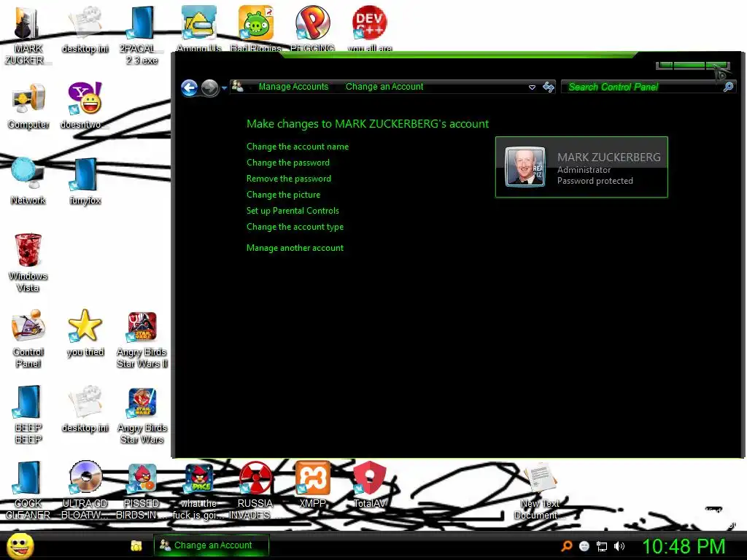The width and height of the screenshot is (747, 560).
Task: Open Angry Birds Star Wars II shortcut
Action: click(142, 338)
